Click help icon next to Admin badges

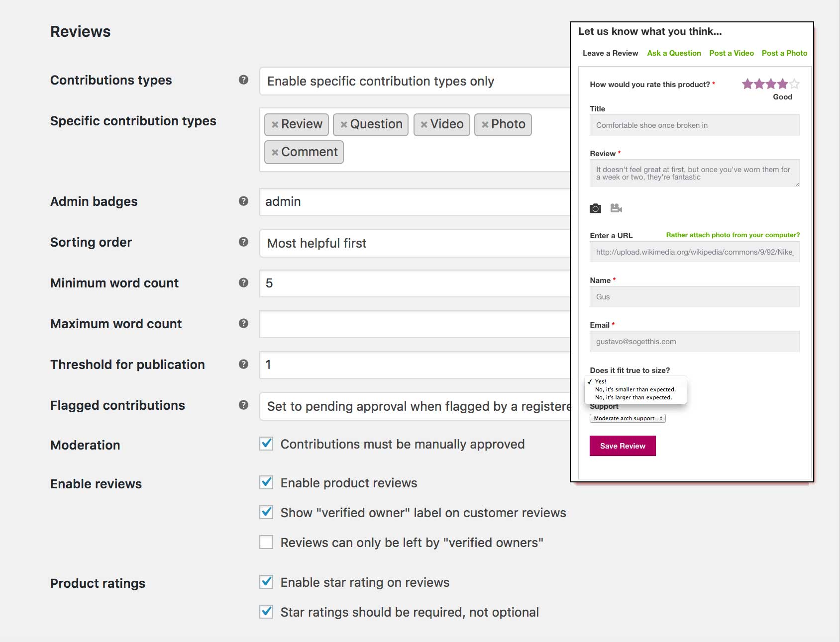coord(243,201)
